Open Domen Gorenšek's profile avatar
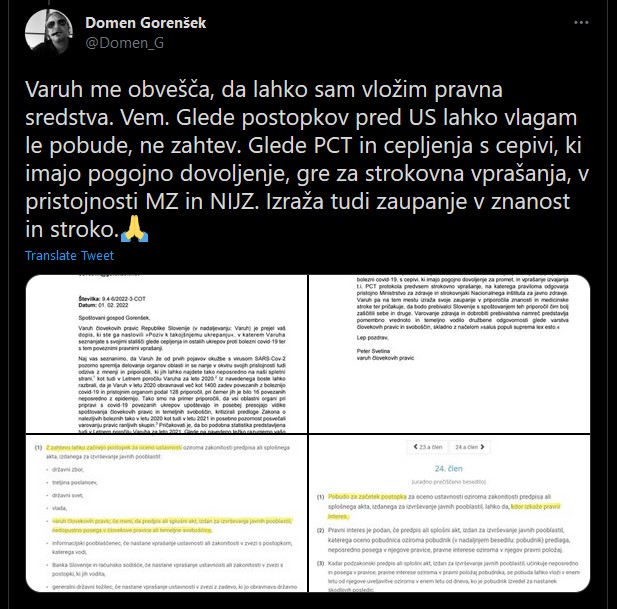Viewport: 617px width, 609px height. [x=49, y=32]
